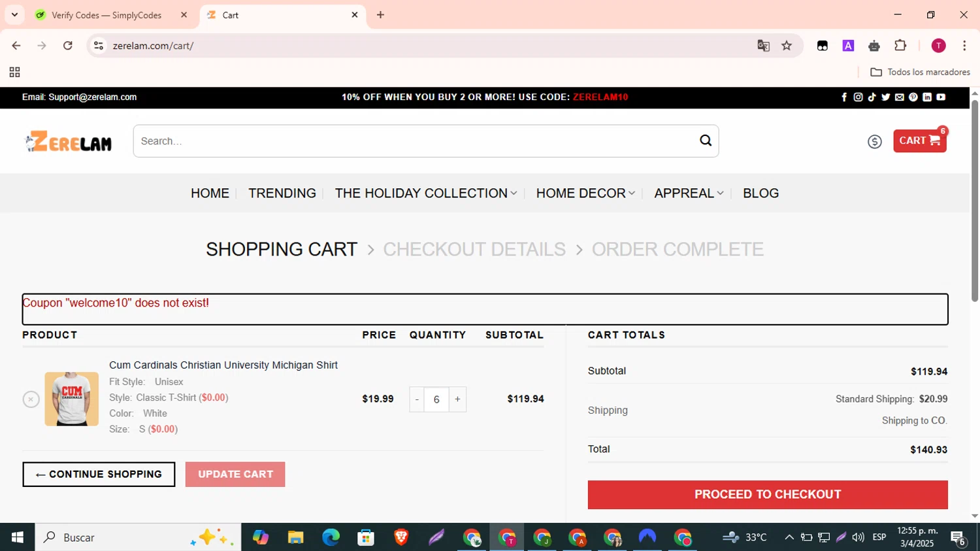This screenshot has width=980, height=551.
Task: Click the Checkout Details breadcrumb
Action: coord(474,249)
